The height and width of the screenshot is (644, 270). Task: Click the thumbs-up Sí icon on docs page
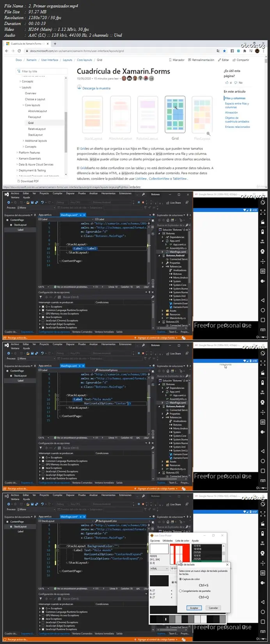[x=226, y=83]
